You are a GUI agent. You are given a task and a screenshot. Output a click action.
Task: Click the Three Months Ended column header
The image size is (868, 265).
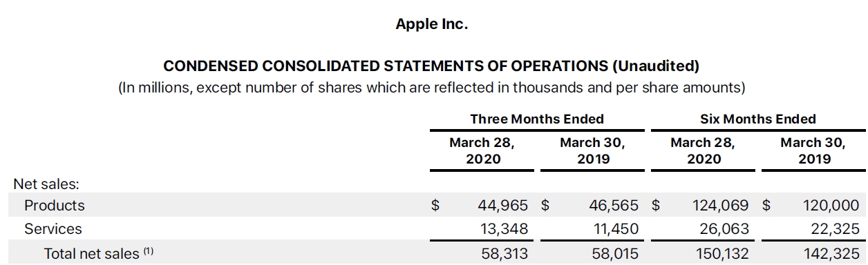[x=537, y=119]
